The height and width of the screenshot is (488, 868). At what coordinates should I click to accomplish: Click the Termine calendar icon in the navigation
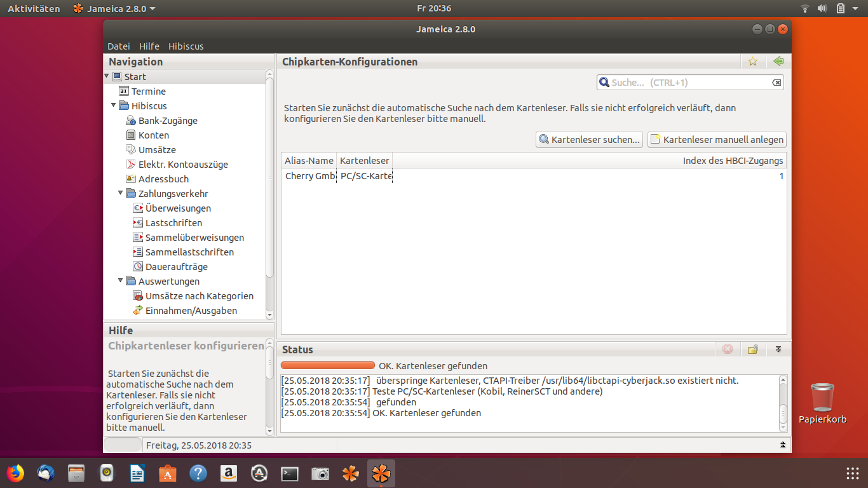click(124, 91)
